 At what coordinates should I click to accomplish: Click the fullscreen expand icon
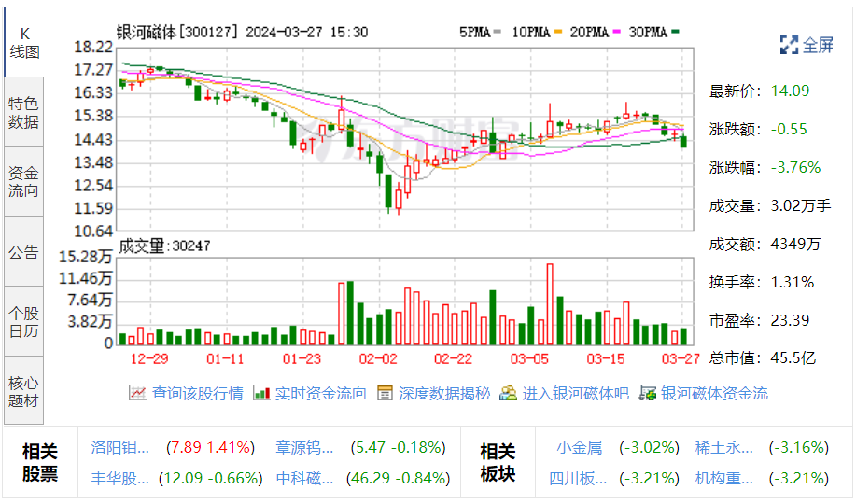[x=789, y=45]
